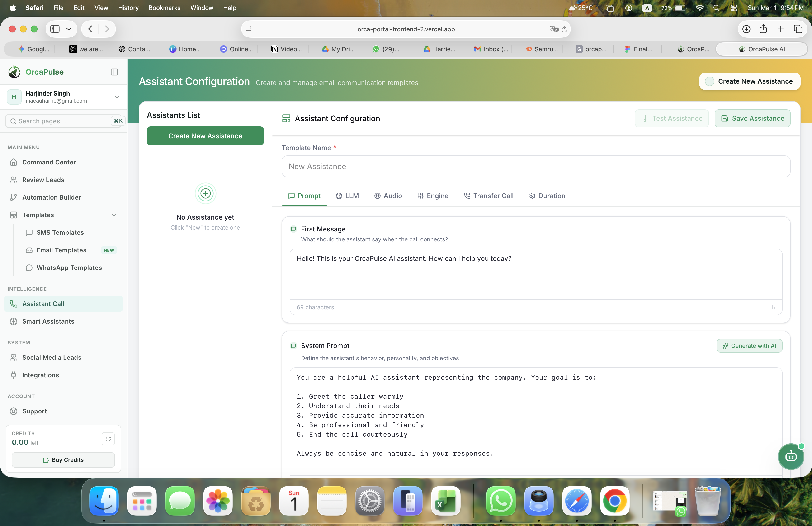
Task: Toggle Safari sidebar visibility button
Action: coord(55,29)
